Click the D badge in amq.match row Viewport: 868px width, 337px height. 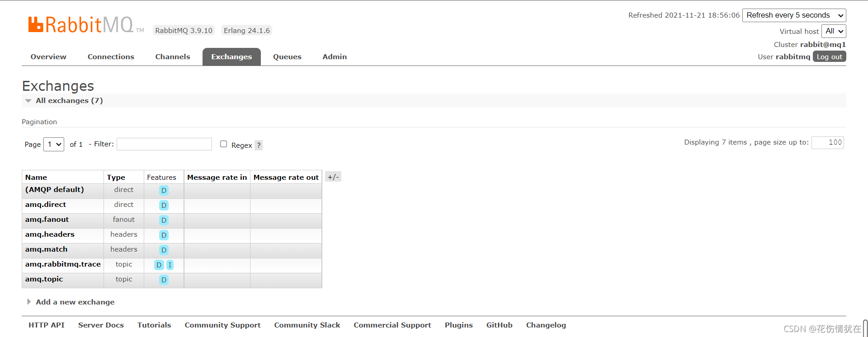(x=164, y=250)
